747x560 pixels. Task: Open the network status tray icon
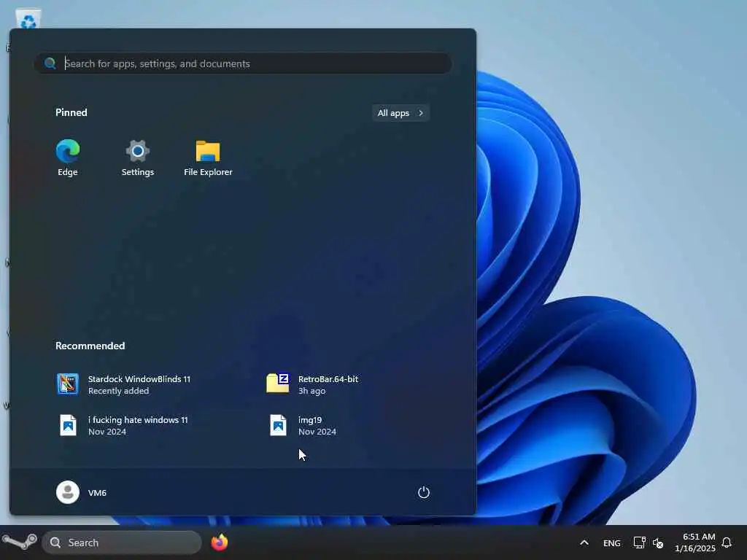(639, 542)
